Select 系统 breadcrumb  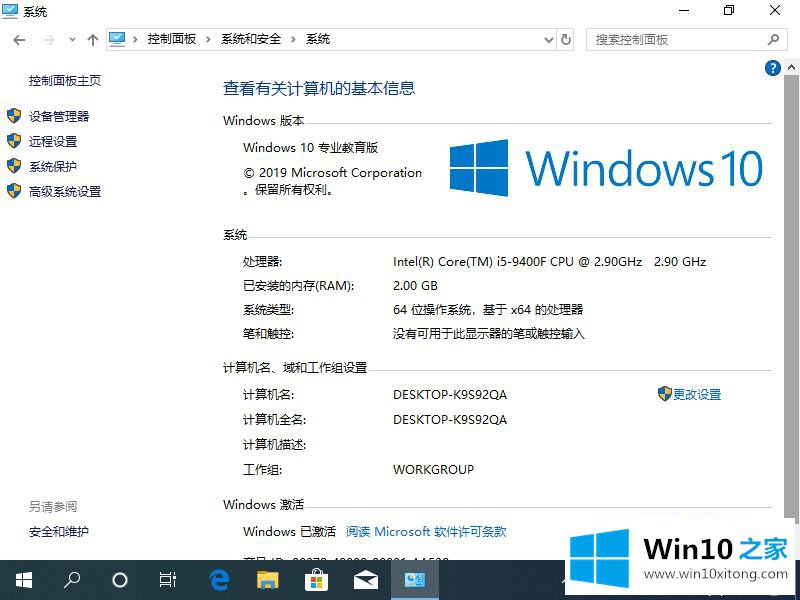click(x=318, y=39)
